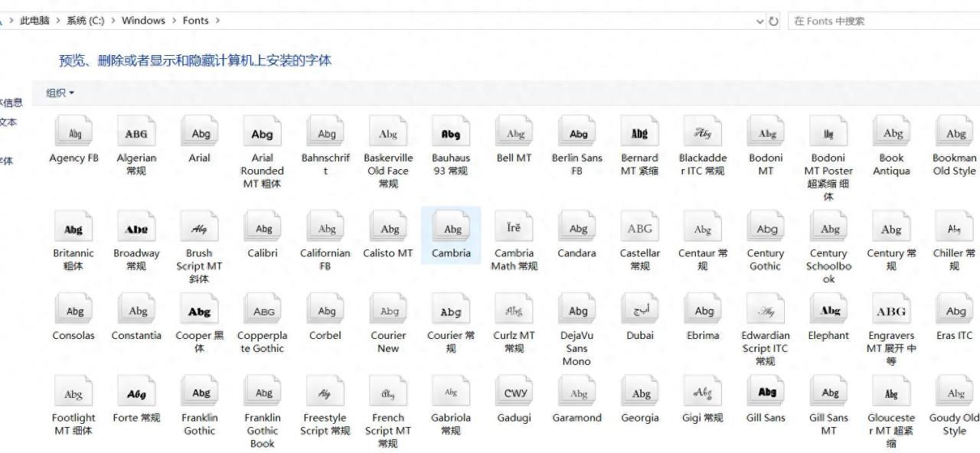
Task: Click 此电脑 in the address bar
Action: [x=34, y=21]
